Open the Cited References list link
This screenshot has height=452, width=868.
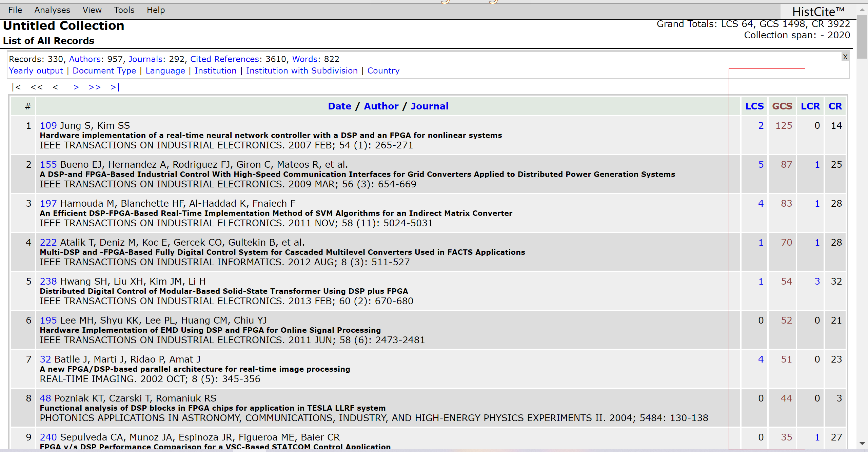point(225,59)
